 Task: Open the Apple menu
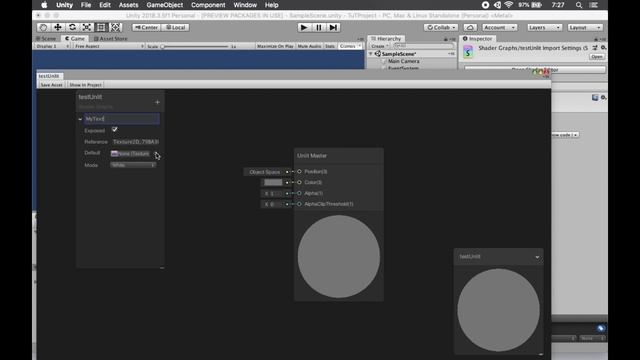44,5
